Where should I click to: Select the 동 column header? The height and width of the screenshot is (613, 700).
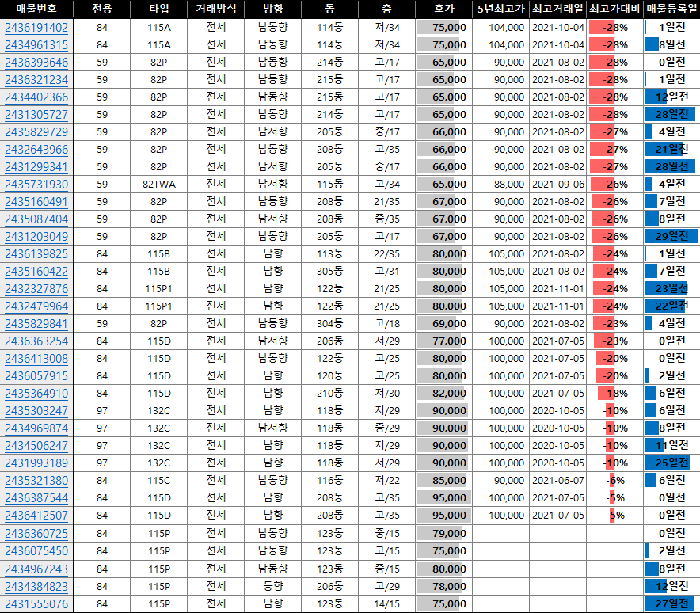[x=330, y=9]
